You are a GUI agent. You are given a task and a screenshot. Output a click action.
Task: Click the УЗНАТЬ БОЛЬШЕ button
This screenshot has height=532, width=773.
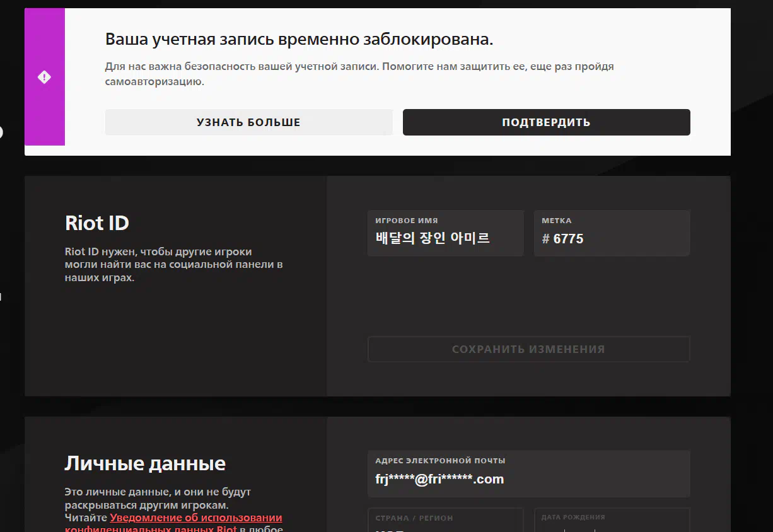(x=248, y=122)
